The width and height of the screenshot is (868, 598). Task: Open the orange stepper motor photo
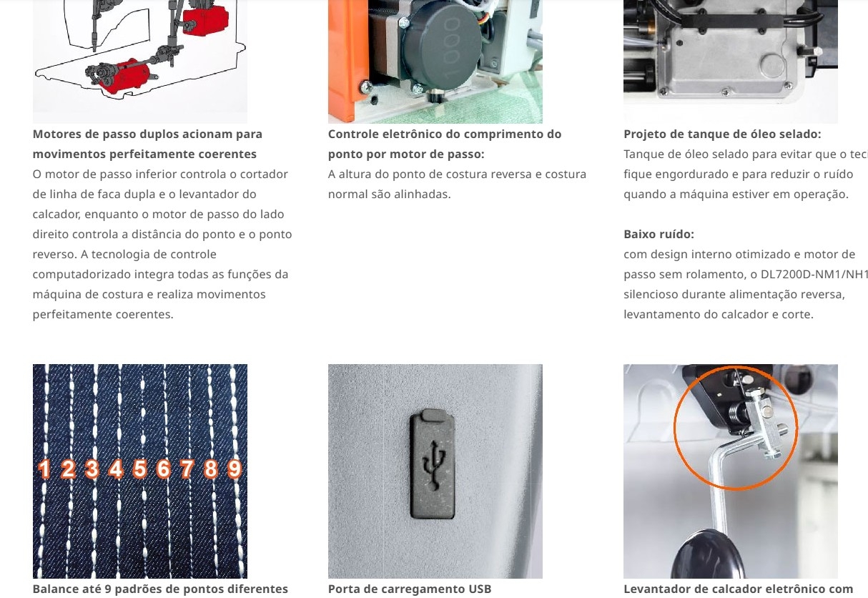[x=435, y=62]
